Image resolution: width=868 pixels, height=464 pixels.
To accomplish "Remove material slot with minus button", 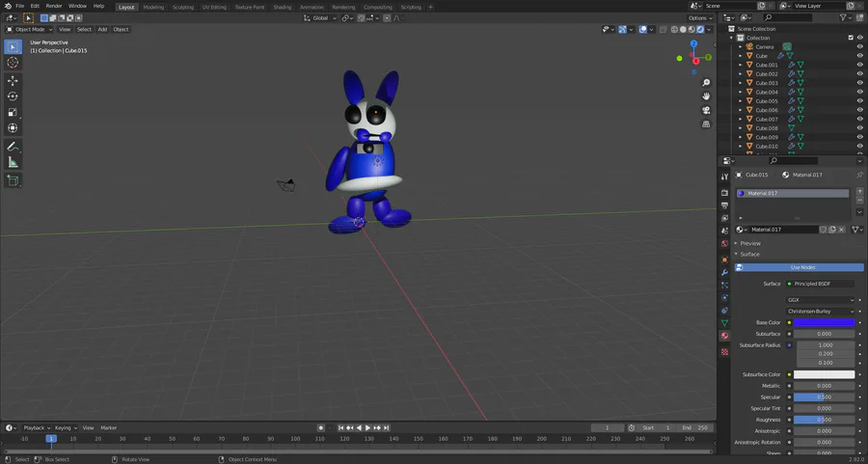I will [x=859, y=200].
